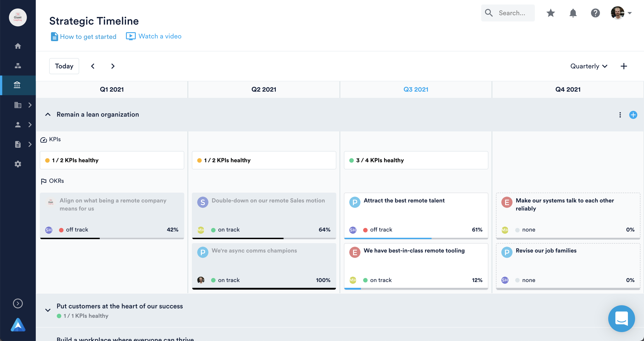Click the Today button
Viewport: 644px width, 341px height.
tap(64, 66)
